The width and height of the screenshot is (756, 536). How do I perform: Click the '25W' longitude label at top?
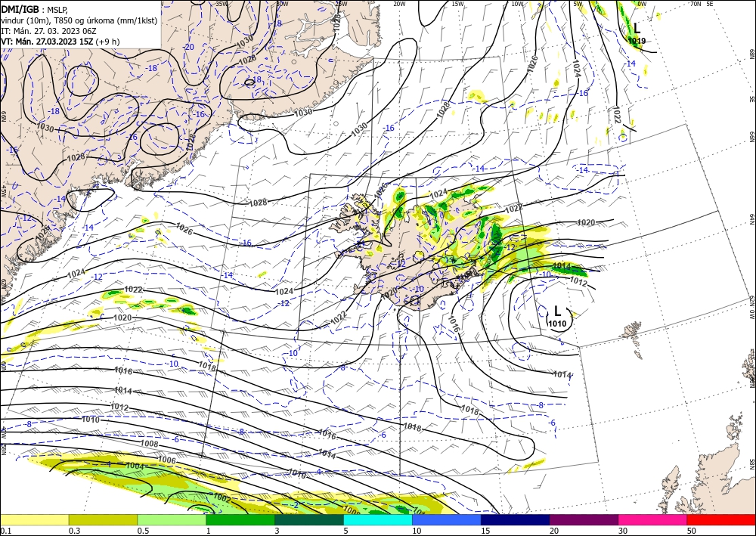coord(341,4)
